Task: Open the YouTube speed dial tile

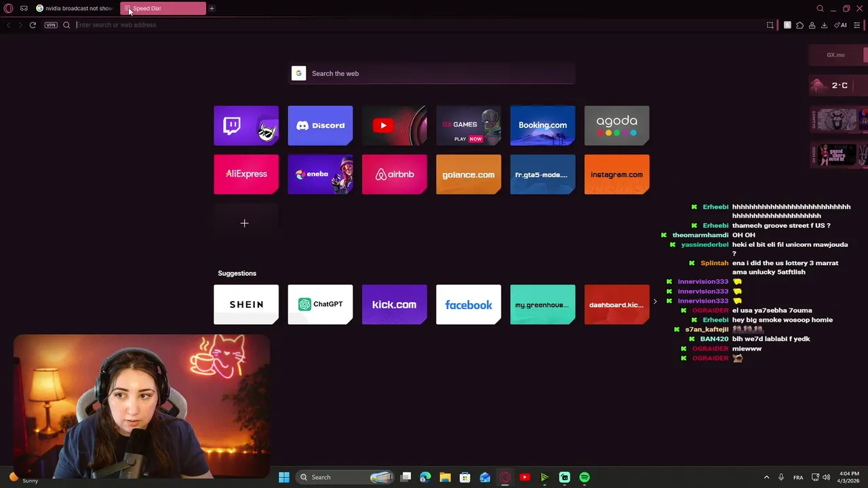Action: click(x=395, y=125)
